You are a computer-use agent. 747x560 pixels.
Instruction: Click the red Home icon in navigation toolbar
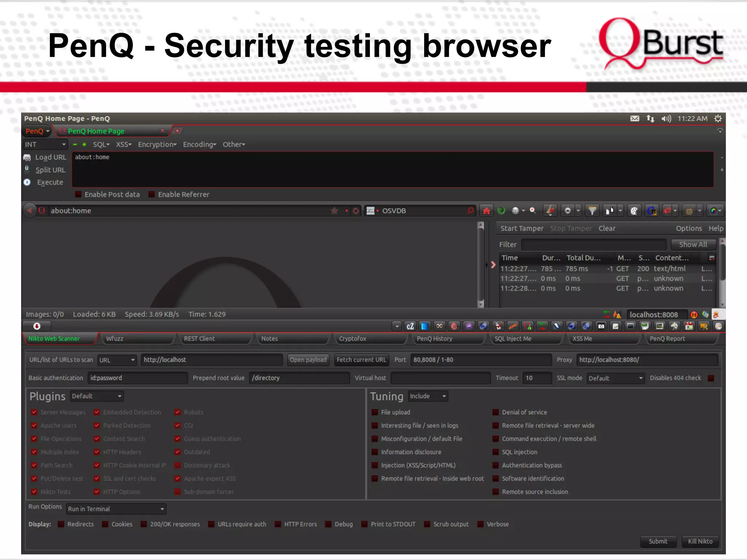tap(486, 211)
